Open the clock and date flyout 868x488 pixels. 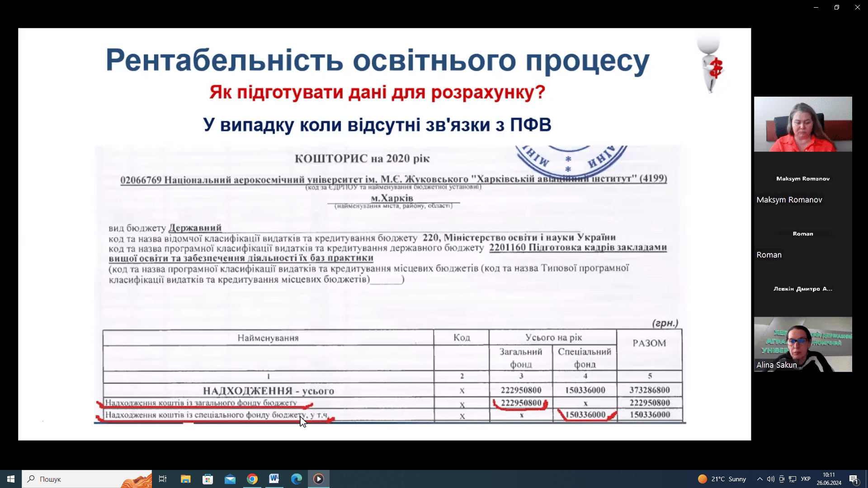(829, 479)
